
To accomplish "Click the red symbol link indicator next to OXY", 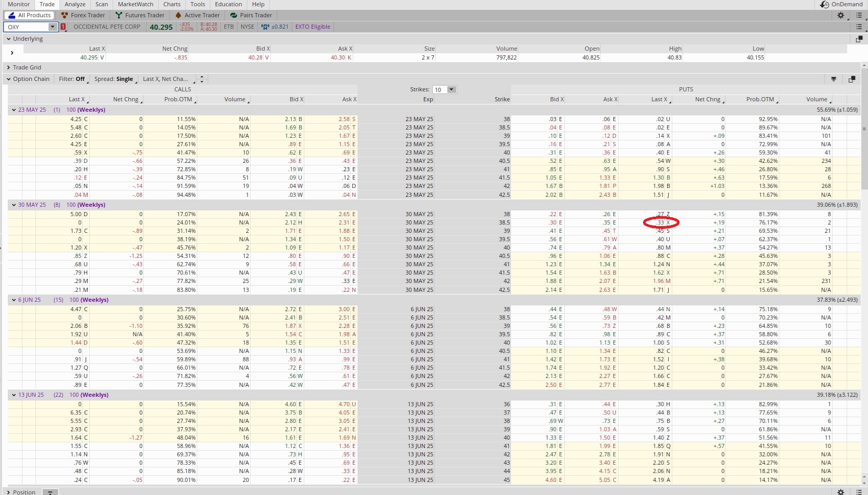I will click(x=63, y=27).
